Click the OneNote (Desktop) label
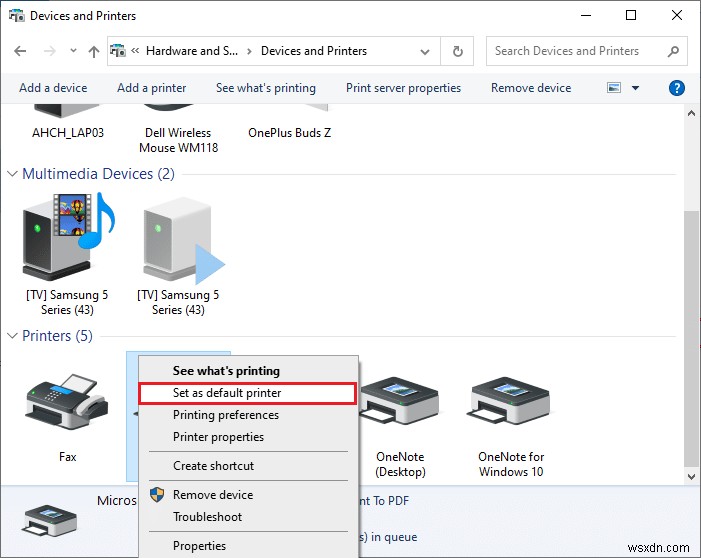Viewport: 701px width, 558px height. 401,464
